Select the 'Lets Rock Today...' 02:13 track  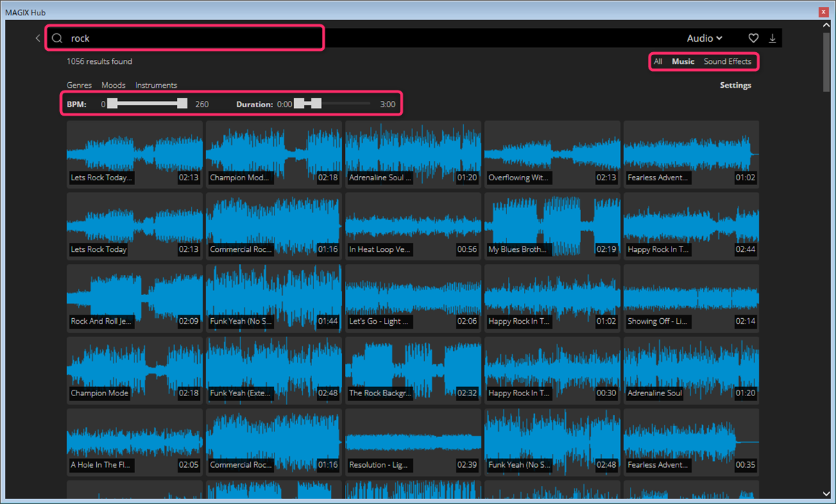(134, 154)
